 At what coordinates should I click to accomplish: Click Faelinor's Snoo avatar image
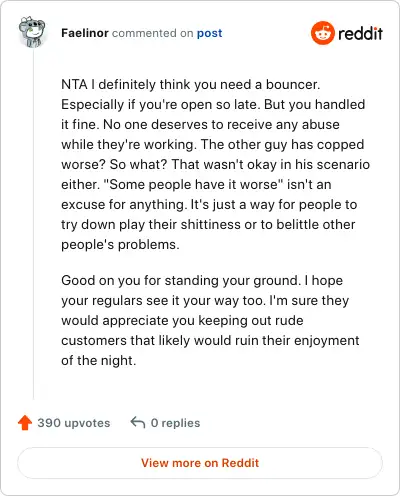[32, 32]
